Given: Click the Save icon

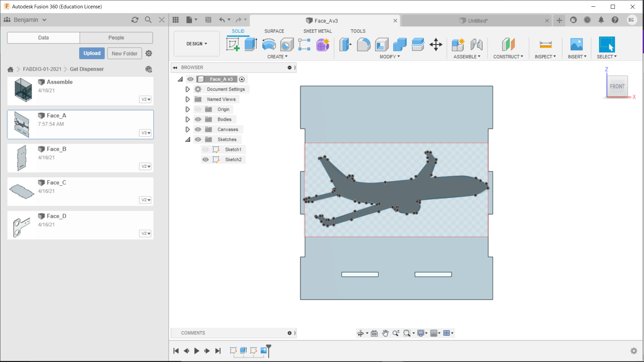Looking at the screenshot, I should click(x=208, y=20).
